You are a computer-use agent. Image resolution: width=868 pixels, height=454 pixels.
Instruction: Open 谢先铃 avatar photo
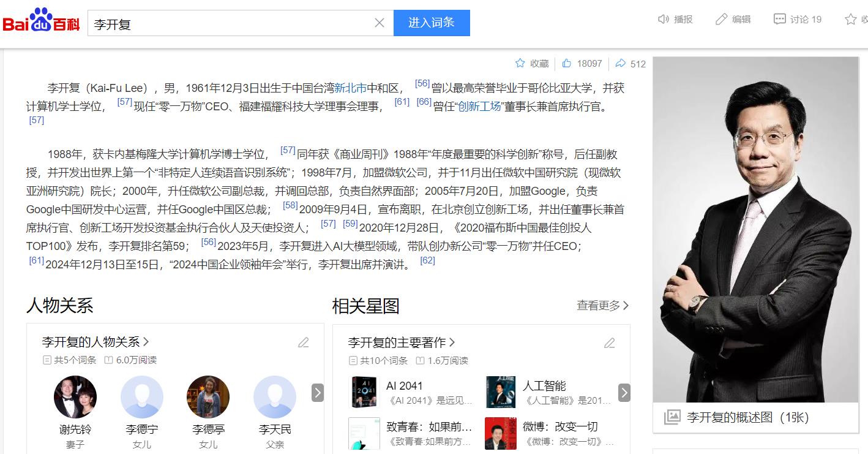(75, 397)
